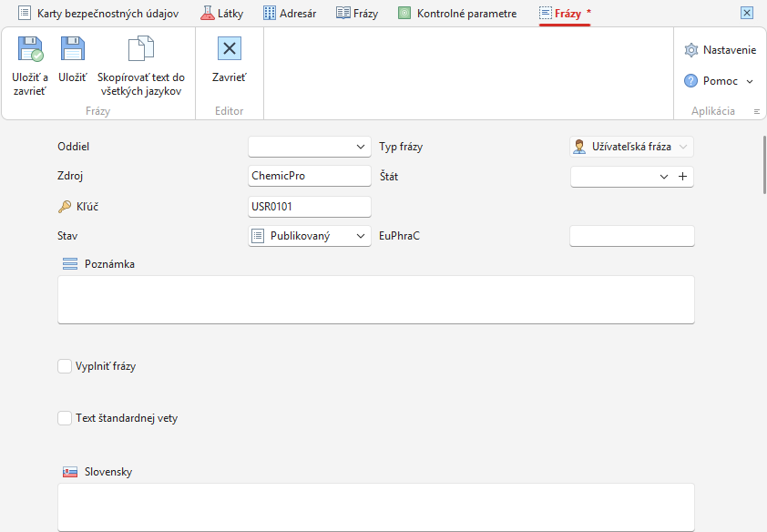The image size is (767, 532).
Task: Click the vertical scrollbar thumb
Action: point(764,165)
